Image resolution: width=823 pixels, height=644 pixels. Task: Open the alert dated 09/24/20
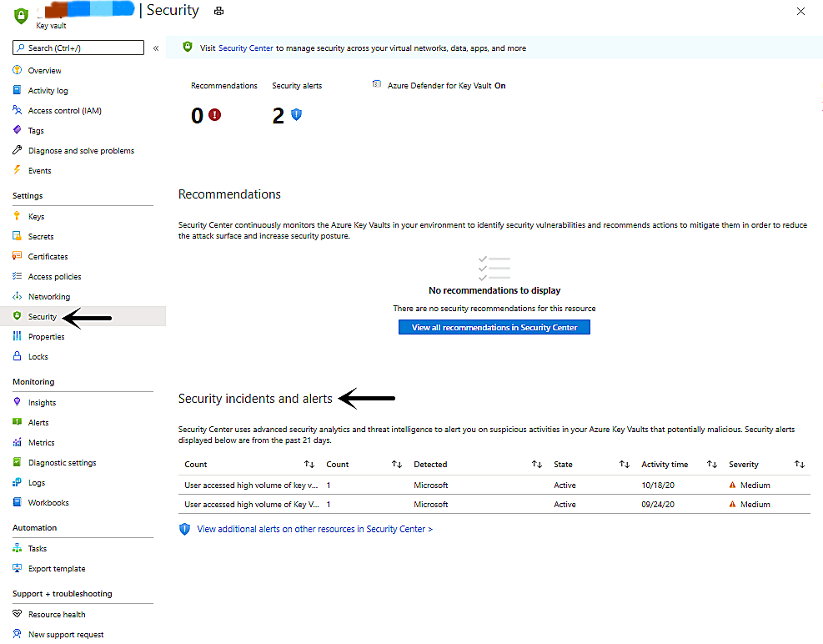point(494,505)
